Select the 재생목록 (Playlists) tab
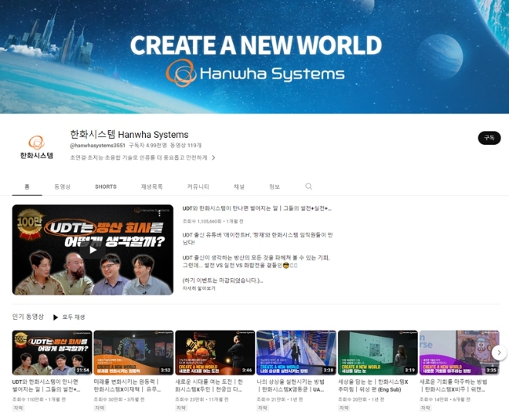 tap(152, 186)
